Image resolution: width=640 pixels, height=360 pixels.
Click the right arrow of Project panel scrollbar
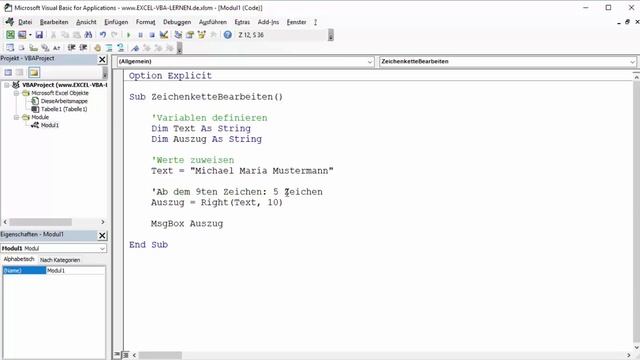[103, 222]
